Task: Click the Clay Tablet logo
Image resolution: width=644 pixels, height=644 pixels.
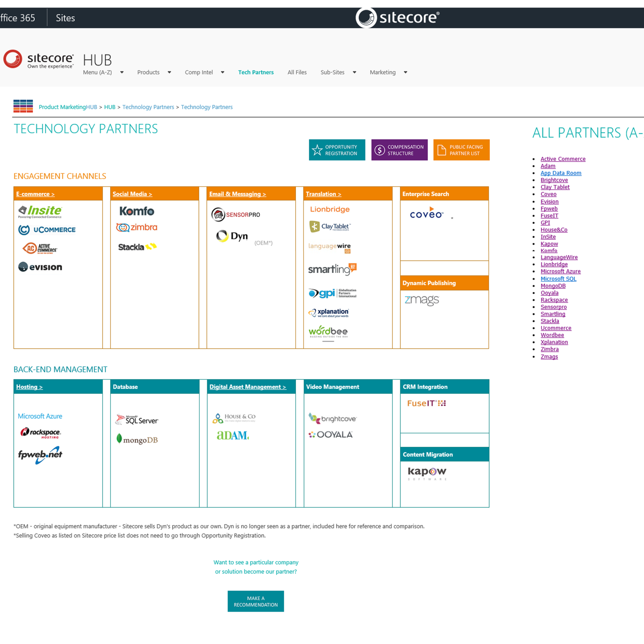Action: 330,227
